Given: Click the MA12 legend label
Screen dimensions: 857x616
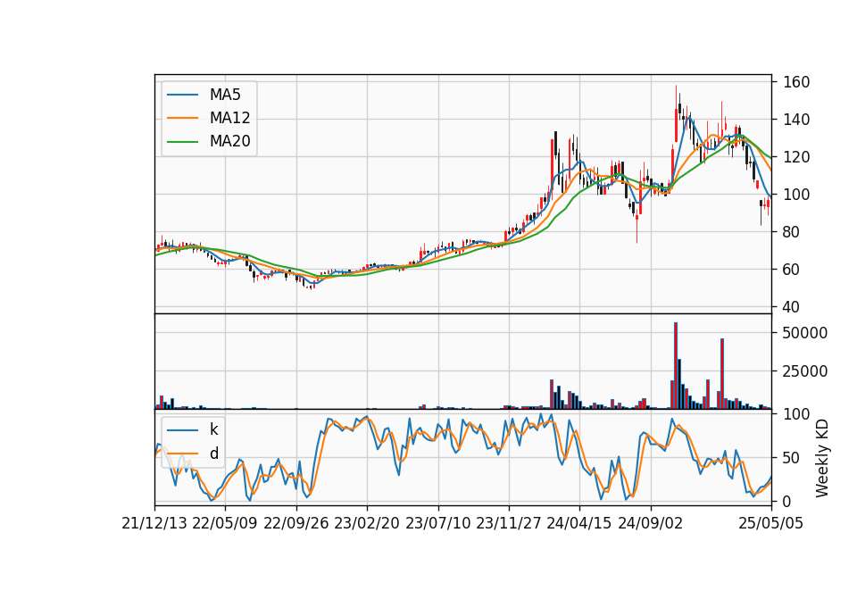Looking at the screenshot, I should pos(229,118).
